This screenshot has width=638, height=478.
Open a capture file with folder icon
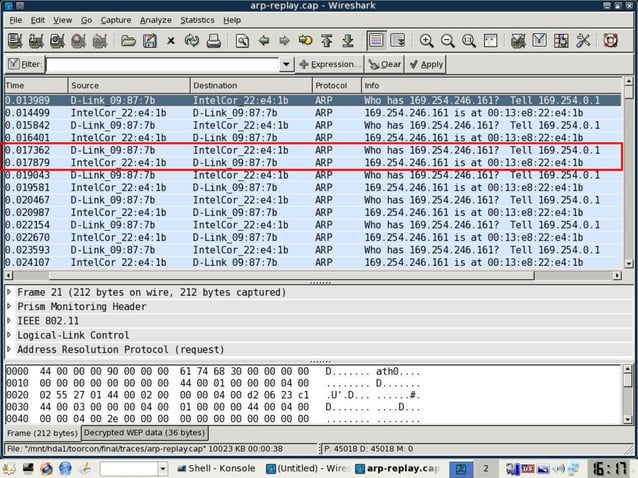[x=128, y=41]
